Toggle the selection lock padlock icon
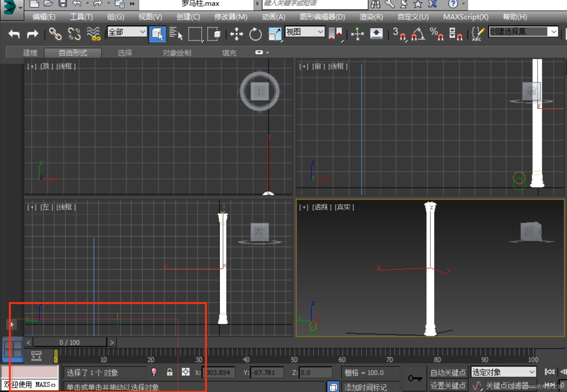Screen dimensions: 567x392 [x=170, y=372]
